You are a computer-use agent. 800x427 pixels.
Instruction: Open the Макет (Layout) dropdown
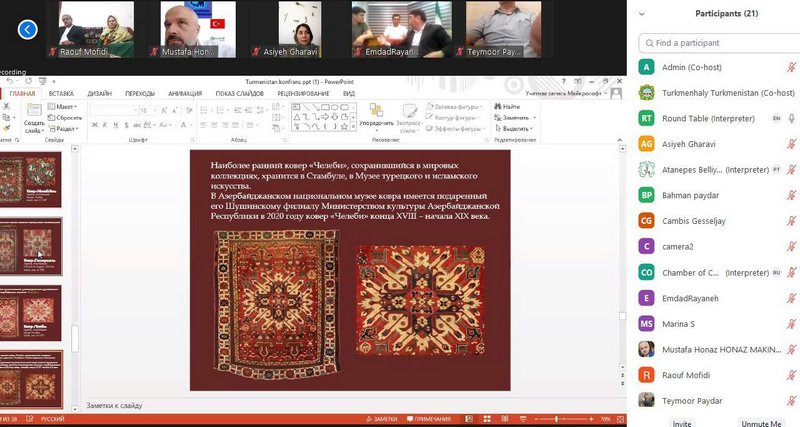pos(66,106)
